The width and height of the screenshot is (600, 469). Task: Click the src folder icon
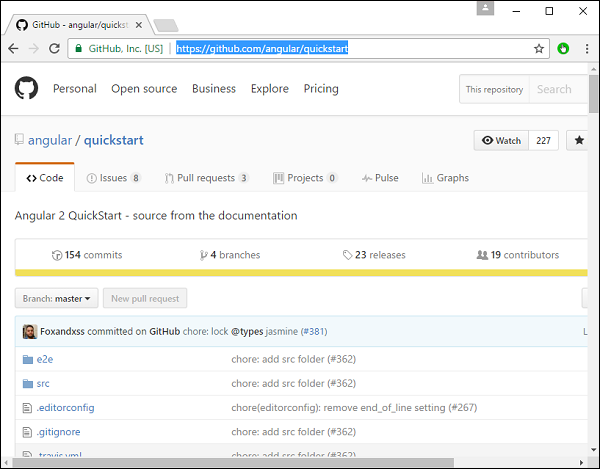tap(28, 384)
